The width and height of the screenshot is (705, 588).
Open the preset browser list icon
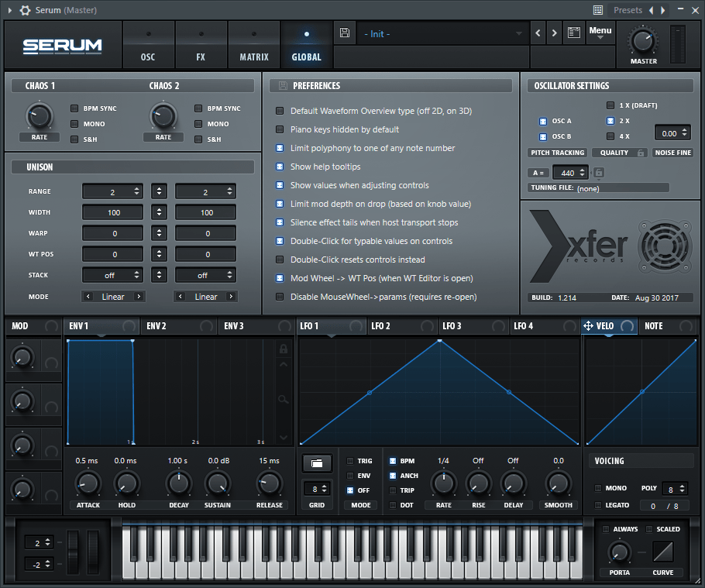[x=574, y=33]
